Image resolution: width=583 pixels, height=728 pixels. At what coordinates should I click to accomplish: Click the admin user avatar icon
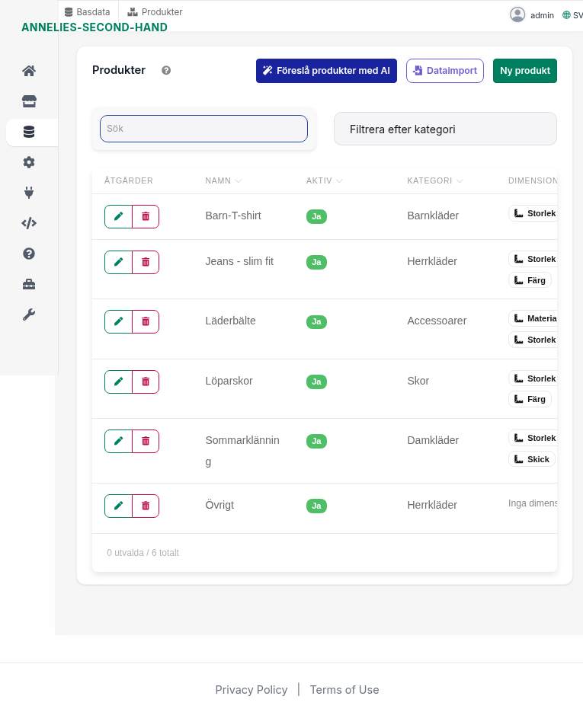pos(517,15)
